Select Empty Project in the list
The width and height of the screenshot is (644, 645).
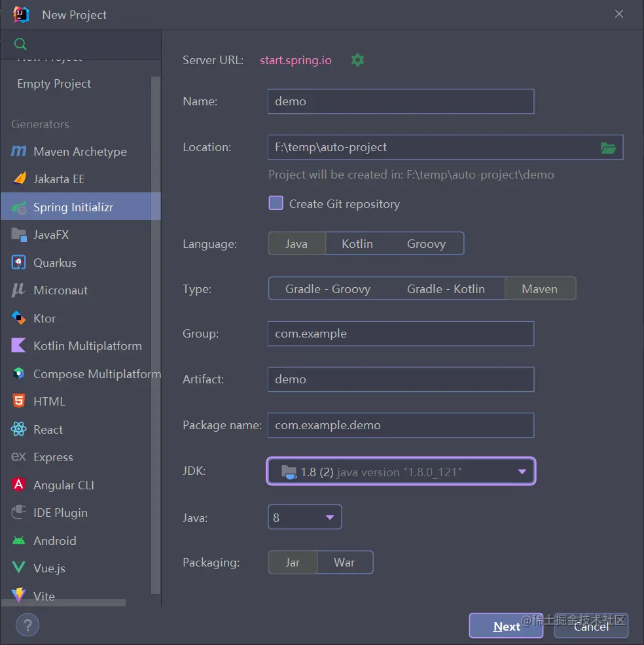click(54, 84)
